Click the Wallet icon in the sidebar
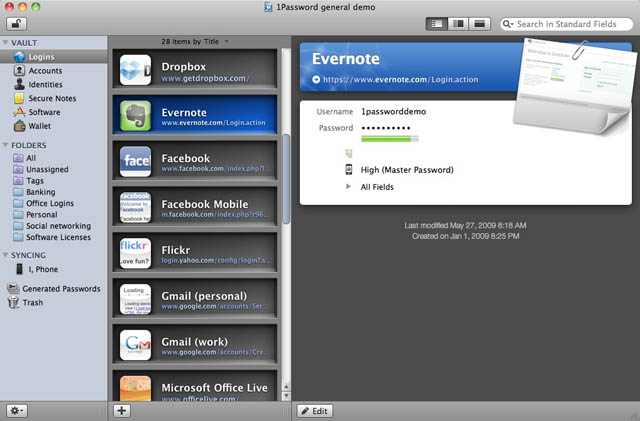Screen dimensions: 640x421 [x=19, y=126]
